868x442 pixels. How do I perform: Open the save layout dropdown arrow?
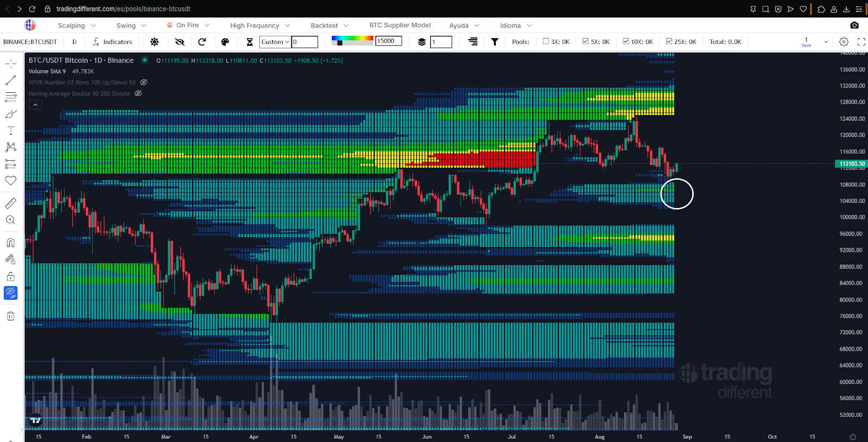click(x=826, y=42)
